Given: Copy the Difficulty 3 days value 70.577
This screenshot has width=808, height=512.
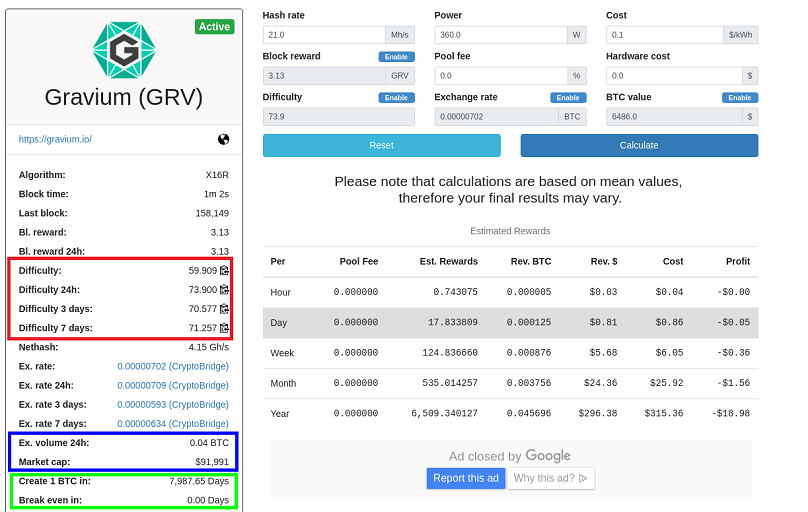Looking at the screenshot, I should click(224, 309).
